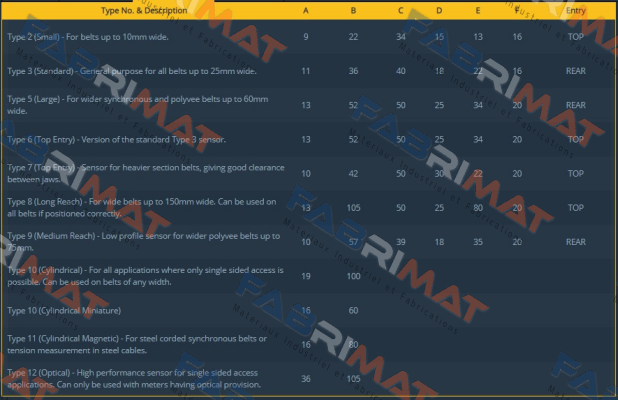Click the A value 10 in Type 7 row

coord(306,174)
